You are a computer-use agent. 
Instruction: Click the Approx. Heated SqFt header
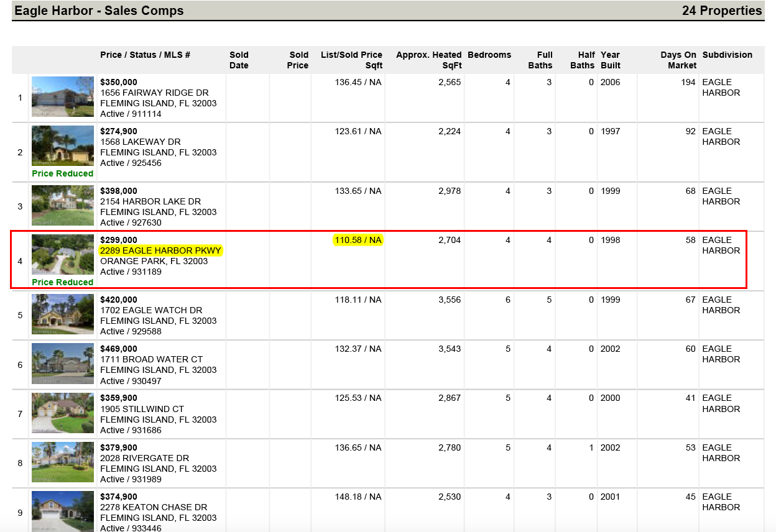point(429,60)
